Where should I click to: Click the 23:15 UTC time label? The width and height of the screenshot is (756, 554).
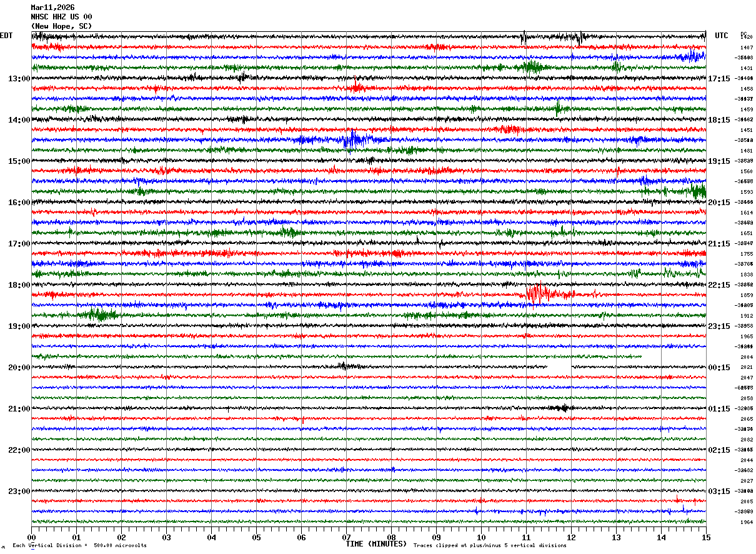(x=719, y=326)
